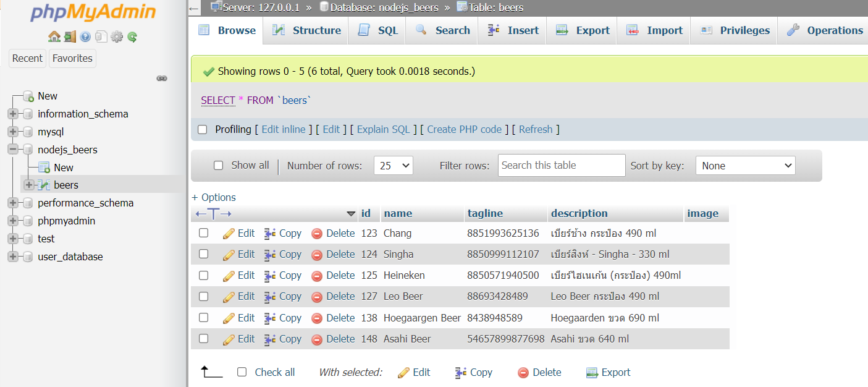Open the phpMyAdmin documentation help icon
This screenshot has width=868, height=387.
(85, 37)
